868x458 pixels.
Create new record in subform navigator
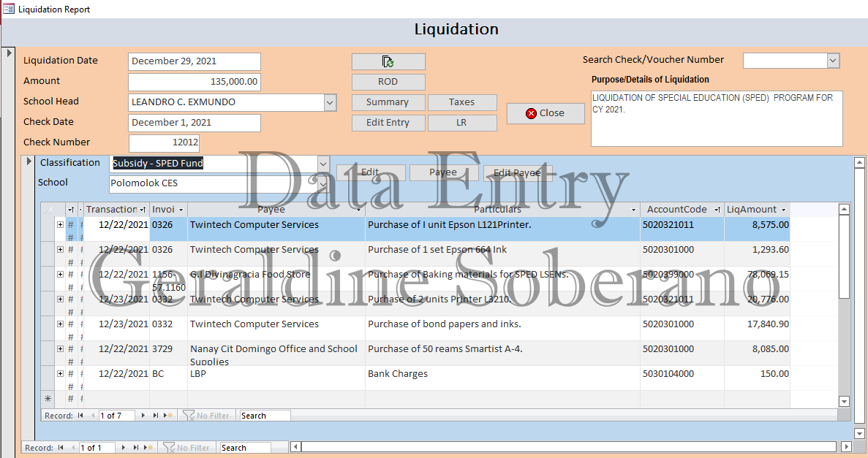pos(169,416)
